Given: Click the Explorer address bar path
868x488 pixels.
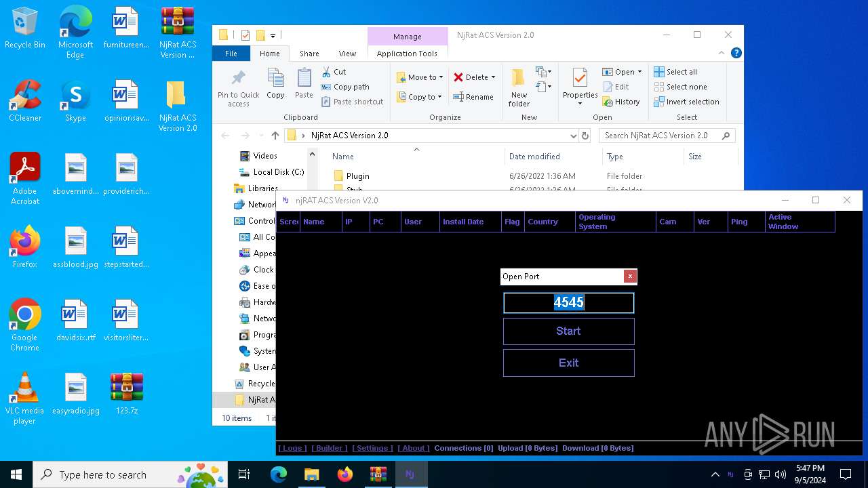Looking at the screenshot, I should (x=349, y=136).
